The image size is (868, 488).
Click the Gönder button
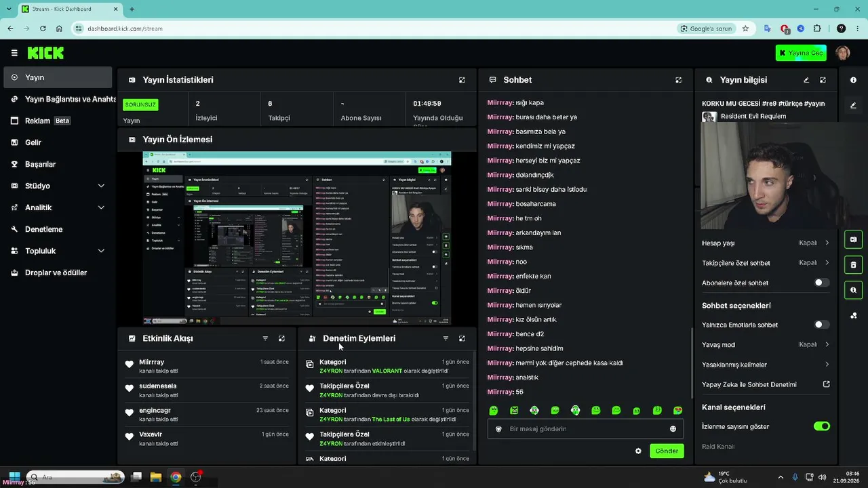coord(667,451)
